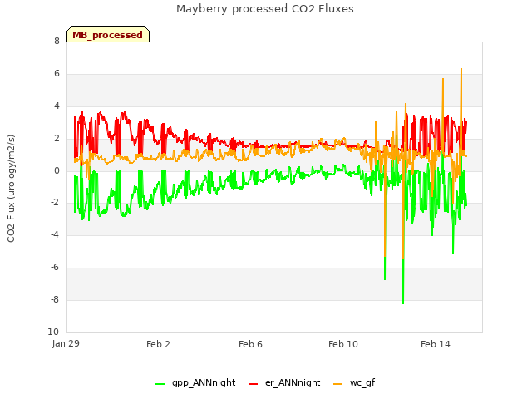532x399 pixels.
Task: Click the green gpp_ANNnight legend swatch
Action: tap(160, 384)
